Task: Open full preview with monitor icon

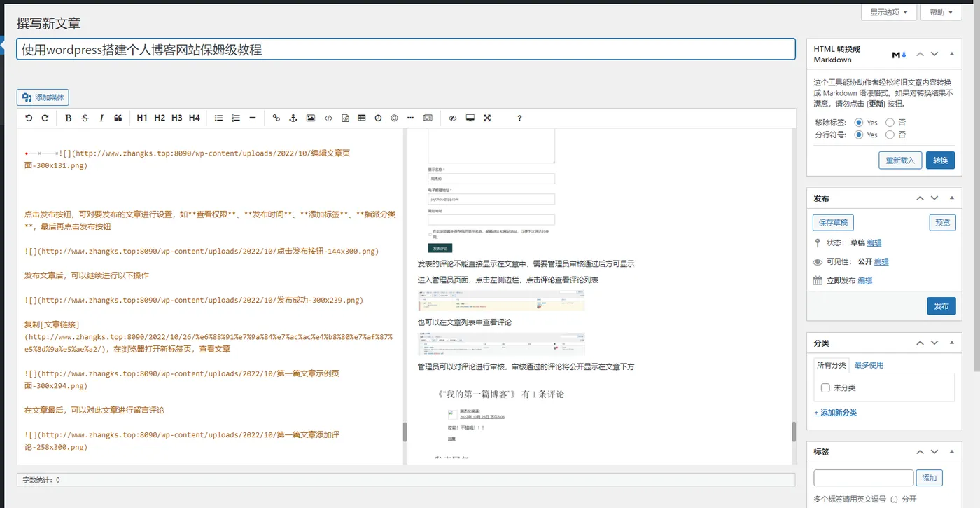Action: pyautogui.click(x=470, y=118)
